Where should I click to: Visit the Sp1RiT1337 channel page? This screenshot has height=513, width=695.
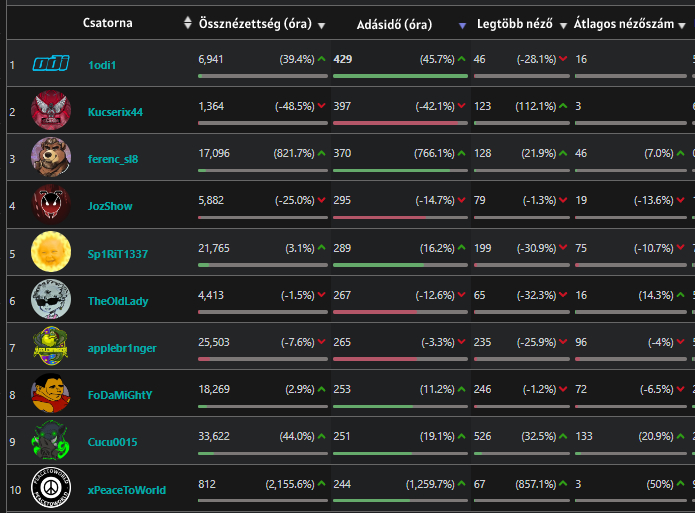point(117,254)
